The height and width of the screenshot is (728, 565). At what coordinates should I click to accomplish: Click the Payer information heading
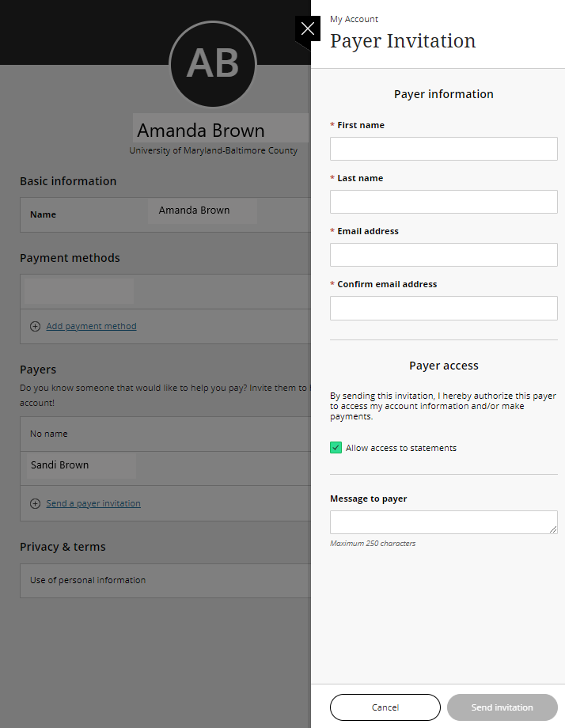(443, 94)
